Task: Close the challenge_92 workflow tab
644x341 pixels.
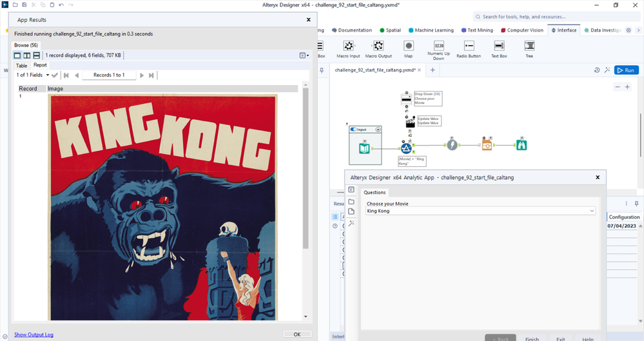Action: [419, 70]
